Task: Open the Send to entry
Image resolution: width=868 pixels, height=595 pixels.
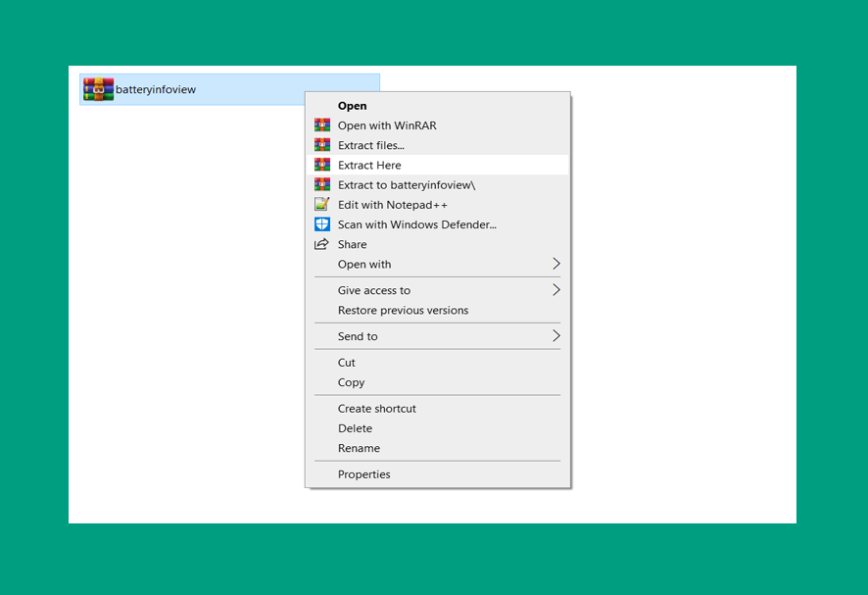Action: click(x=437, y=336)
